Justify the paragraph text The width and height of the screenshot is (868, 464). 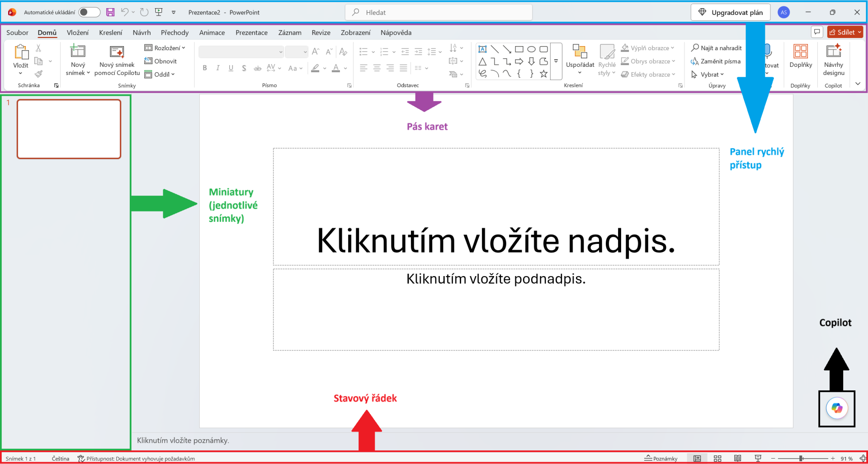[x=403, y=68]
